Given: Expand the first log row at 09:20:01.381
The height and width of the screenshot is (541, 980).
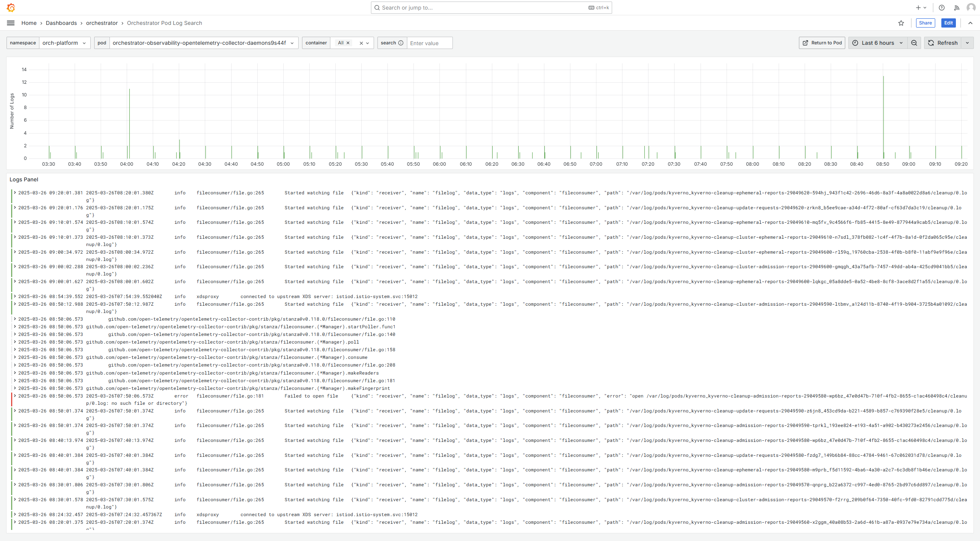Looking at the screenshot, I should click(15, 193).
